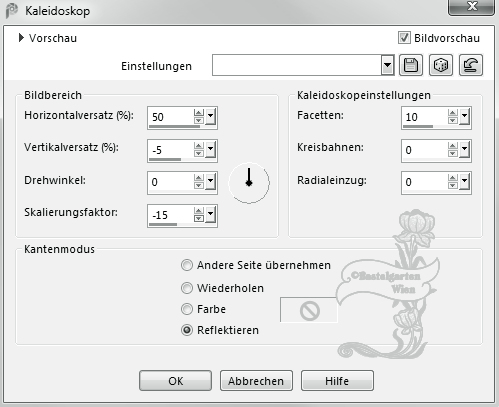The image size is (499, 407).
Task: Toggle the Bildvorschau checkbox
Action: (x=404, y=38)
